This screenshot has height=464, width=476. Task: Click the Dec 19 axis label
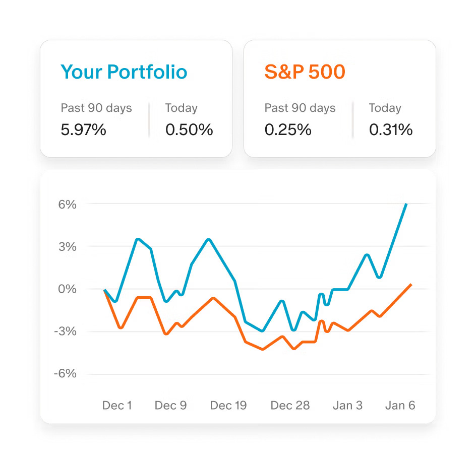tap(228, 406)
